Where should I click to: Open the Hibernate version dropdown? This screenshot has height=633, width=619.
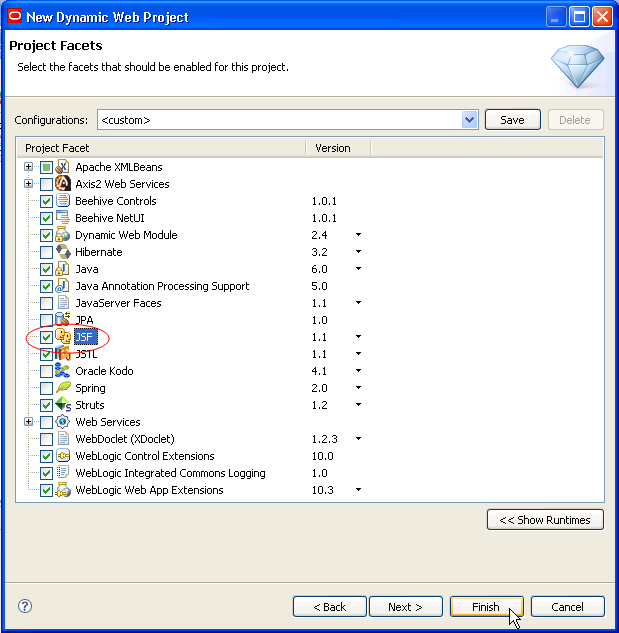coord(358,252)
